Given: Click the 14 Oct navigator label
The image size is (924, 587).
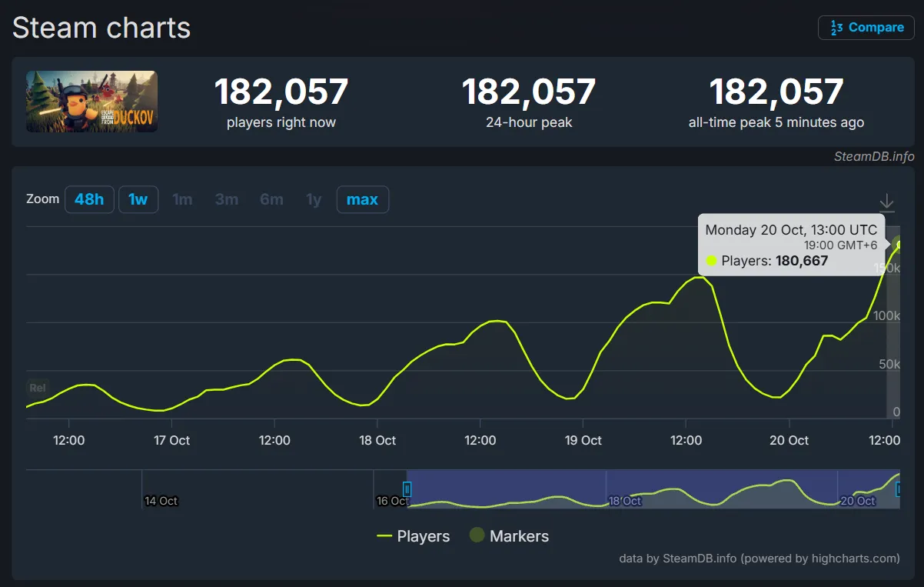Looking at the screenshot, I should click(161, 501).
